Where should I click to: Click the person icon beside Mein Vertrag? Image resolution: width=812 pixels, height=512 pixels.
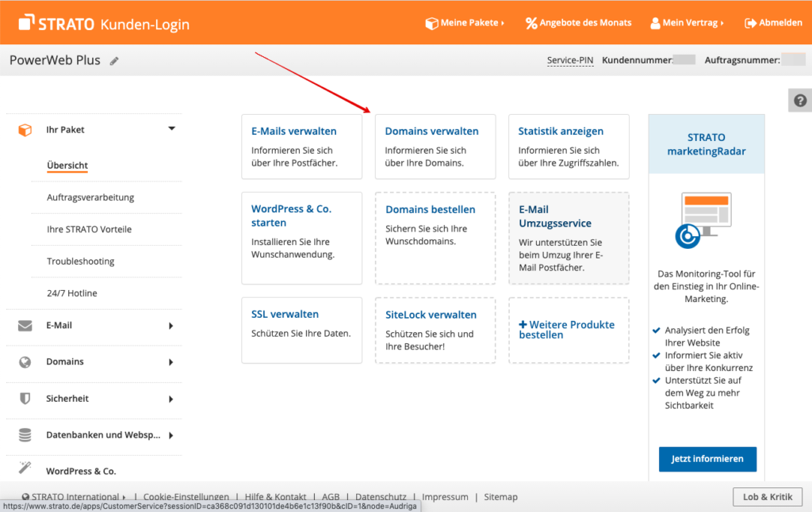tap(655, 23)
